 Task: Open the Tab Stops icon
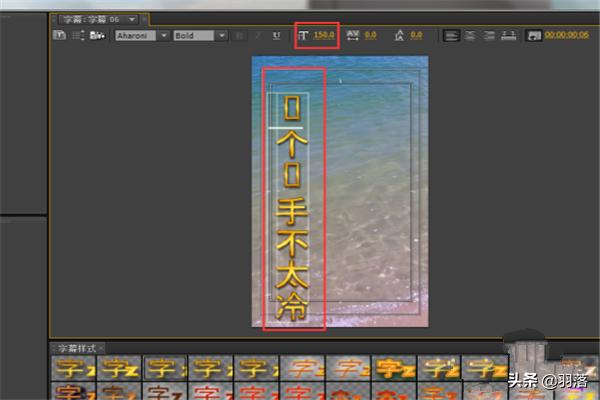point(509,36)
